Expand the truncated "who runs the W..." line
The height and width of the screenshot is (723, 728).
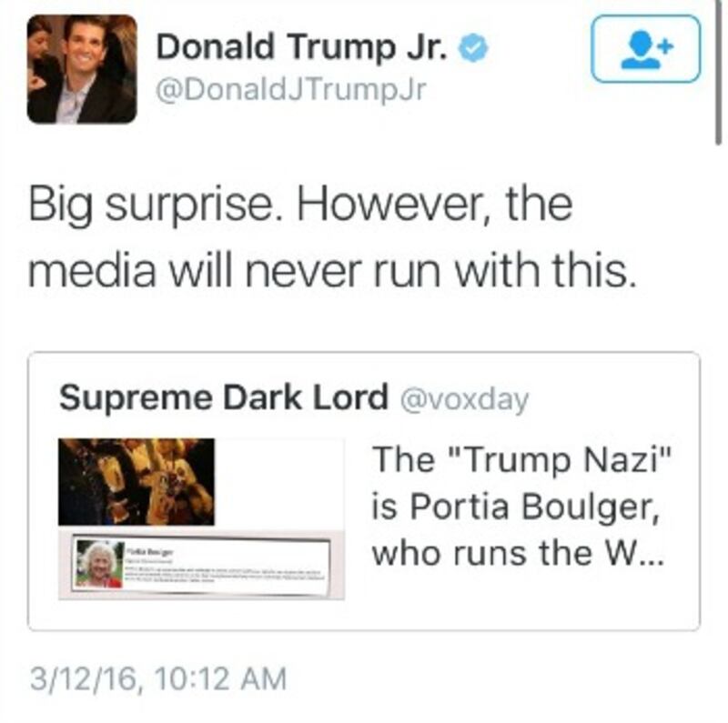pos(519,553)
